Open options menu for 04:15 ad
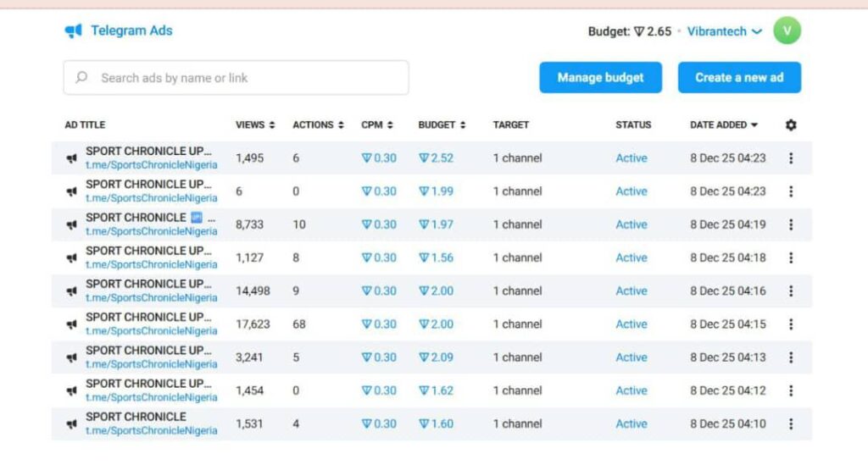This screenshot has height=465, width=868. pos(791,324)
